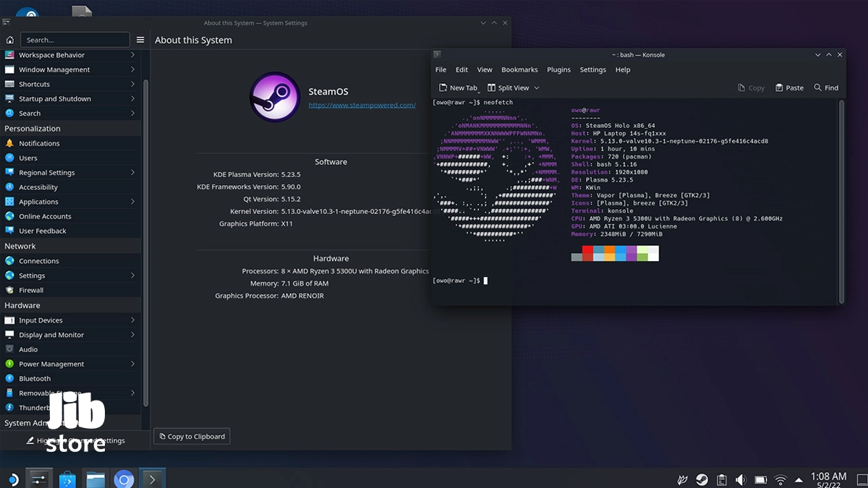
Task: Click the home icon in System Settings
Action: [9, 40]
